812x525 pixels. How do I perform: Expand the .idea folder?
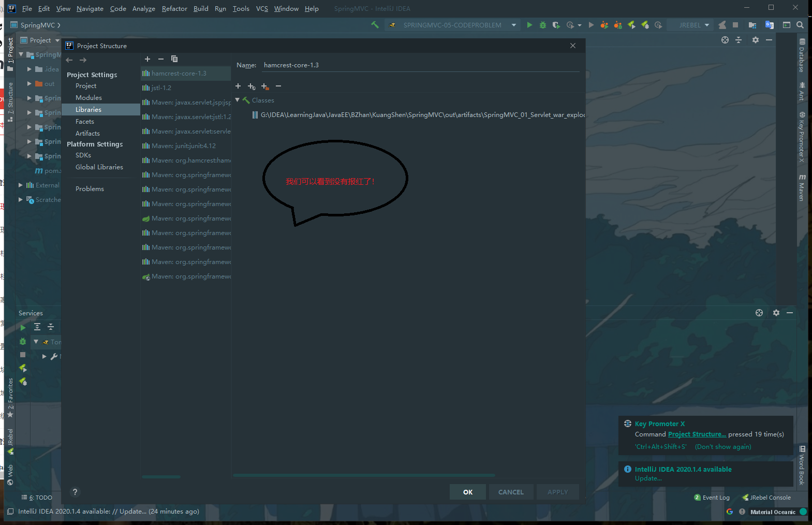[29, 69]
